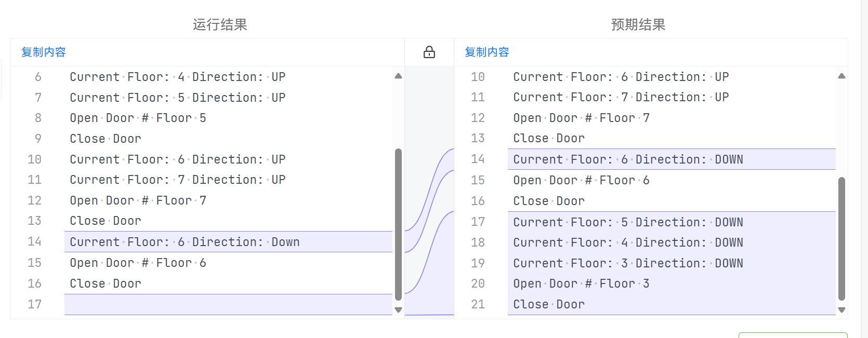Click the 运行结果 heading
The height and width of the screenshot is (338, 868).
220,24
